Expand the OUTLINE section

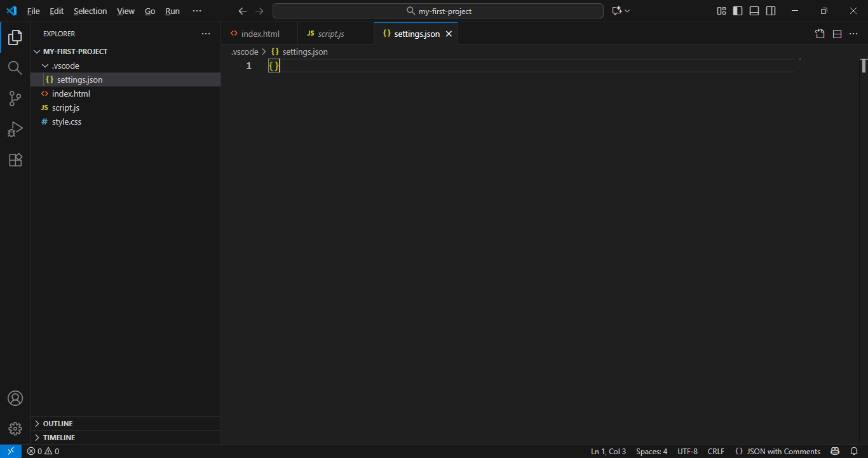coord(57,423)
